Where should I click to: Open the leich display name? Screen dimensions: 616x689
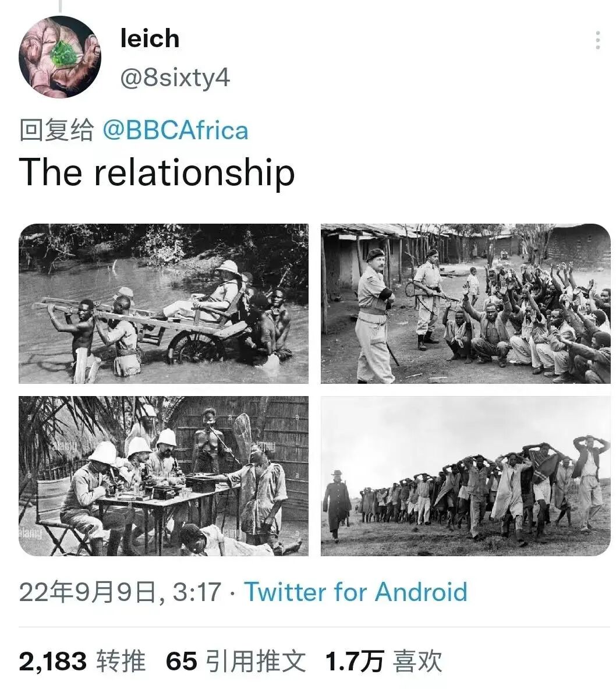click(150, 38)
